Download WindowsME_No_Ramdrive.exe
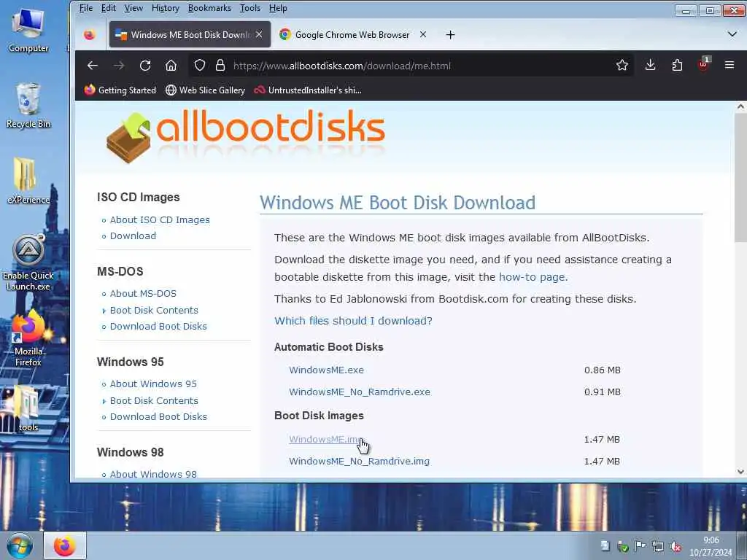Screen dimensions: 747x560 (359, 392)
